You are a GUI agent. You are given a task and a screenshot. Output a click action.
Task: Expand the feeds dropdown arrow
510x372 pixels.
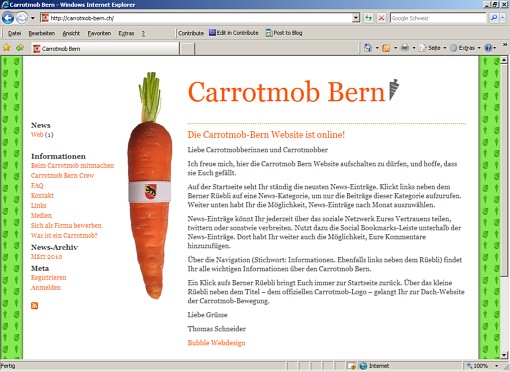(395, 48)
